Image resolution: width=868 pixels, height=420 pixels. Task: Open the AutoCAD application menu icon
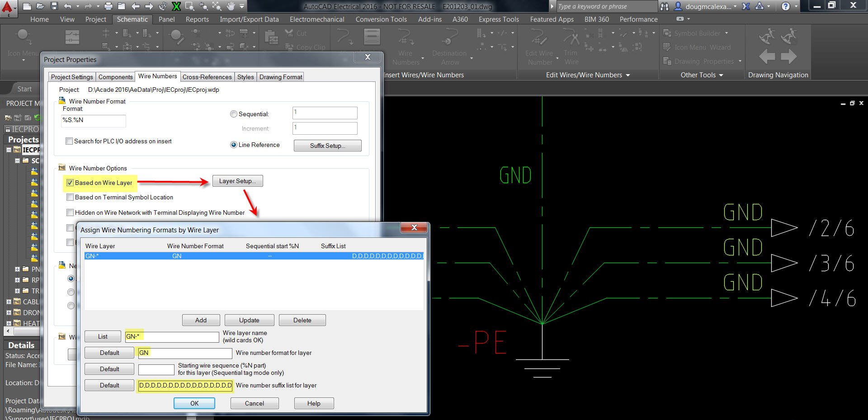click(x=8, y=7)
